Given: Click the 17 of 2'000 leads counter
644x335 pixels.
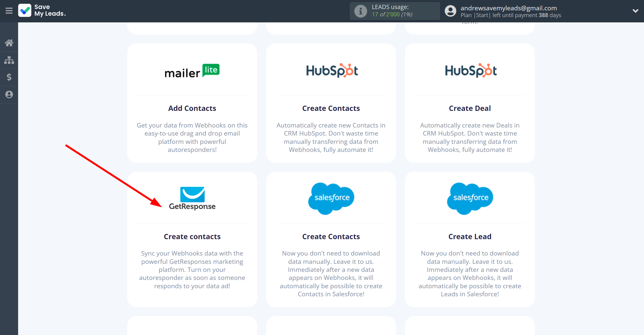Looking at the screenshot, I should click(x=392, y=15).
